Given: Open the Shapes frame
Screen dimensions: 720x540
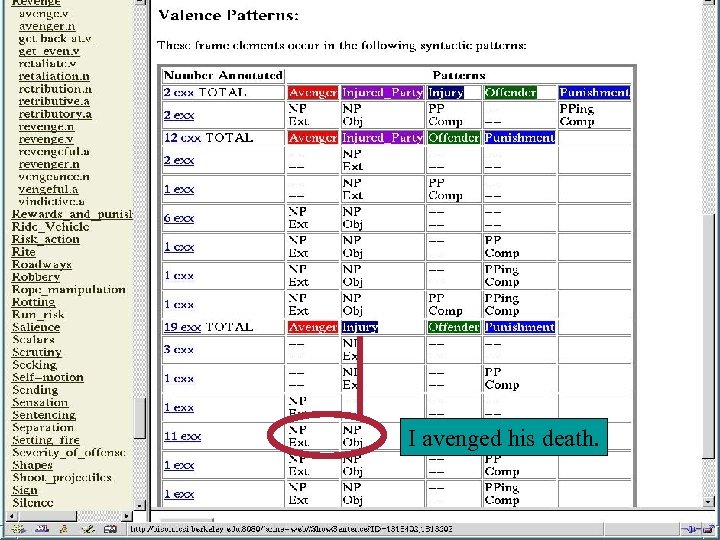Looking at the screenshot, I should pos(32,465).
